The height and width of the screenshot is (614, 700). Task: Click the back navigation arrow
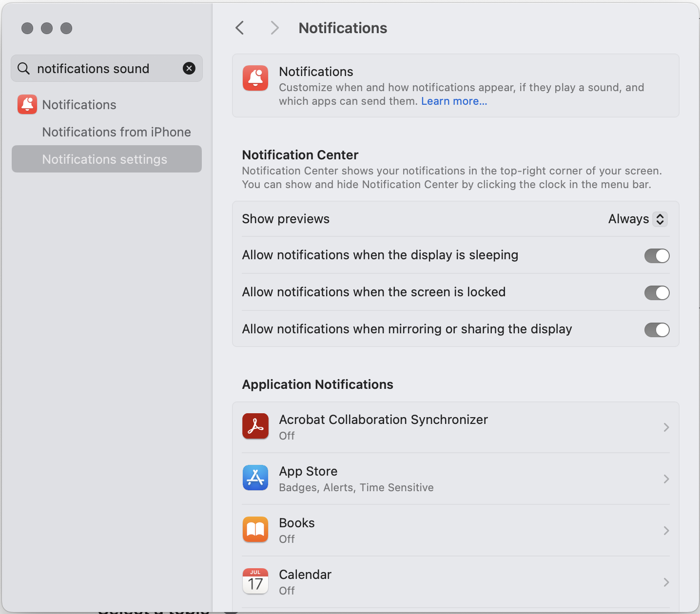click(x=239, y=28)
